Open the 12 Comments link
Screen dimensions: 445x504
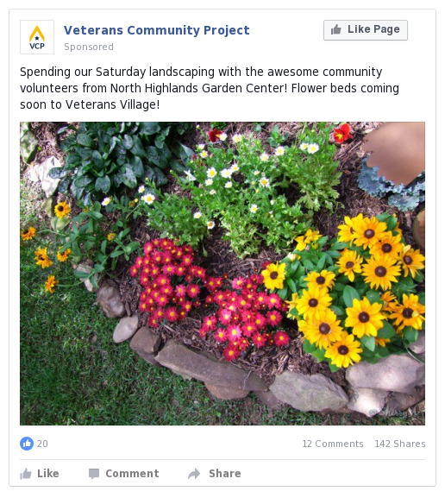pos(333,444)
